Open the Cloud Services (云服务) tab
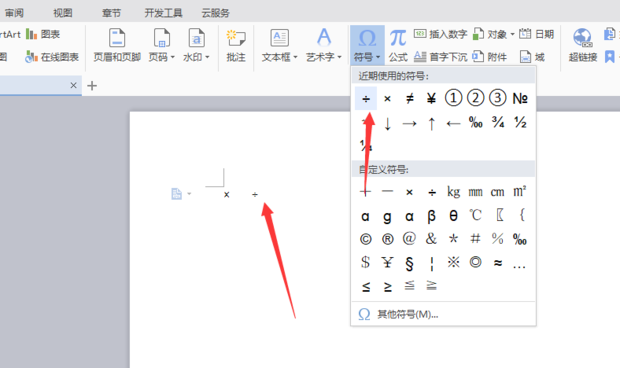The image size is (620, 368). click(215, 13)
